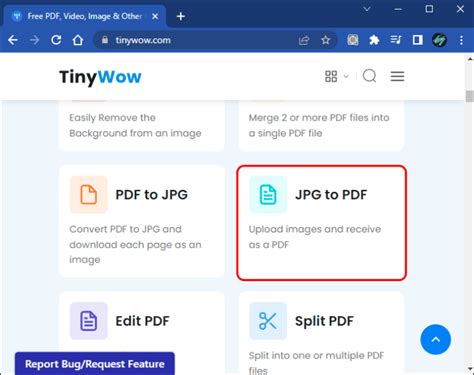Open the Edit PDF tool title

142,321
